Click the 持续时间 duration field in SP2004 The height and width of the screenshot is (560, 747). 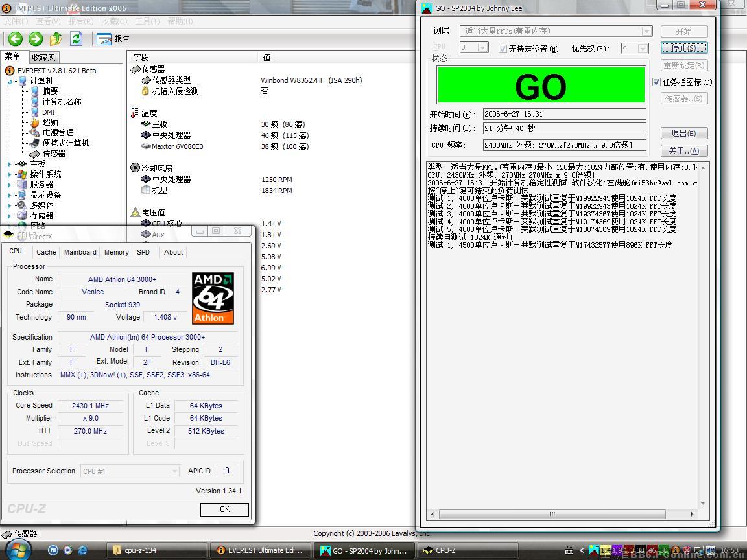click(x=565, y=128)
